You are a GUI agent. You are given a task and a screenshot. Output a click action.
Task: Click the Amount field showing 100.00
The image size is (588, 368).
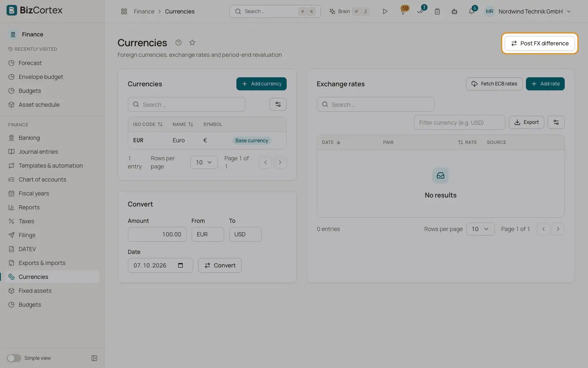pyautogui.click(x=157, y=234)
